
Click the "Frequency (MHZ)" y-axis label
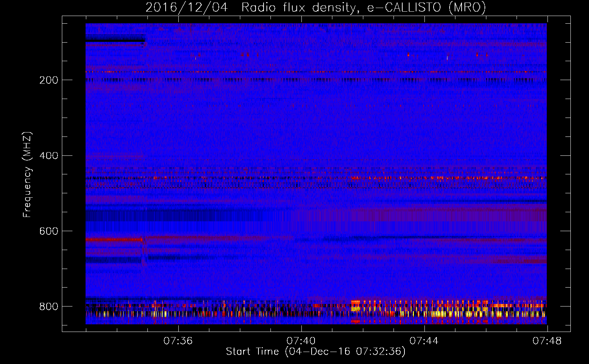click(x=27, y=175)
